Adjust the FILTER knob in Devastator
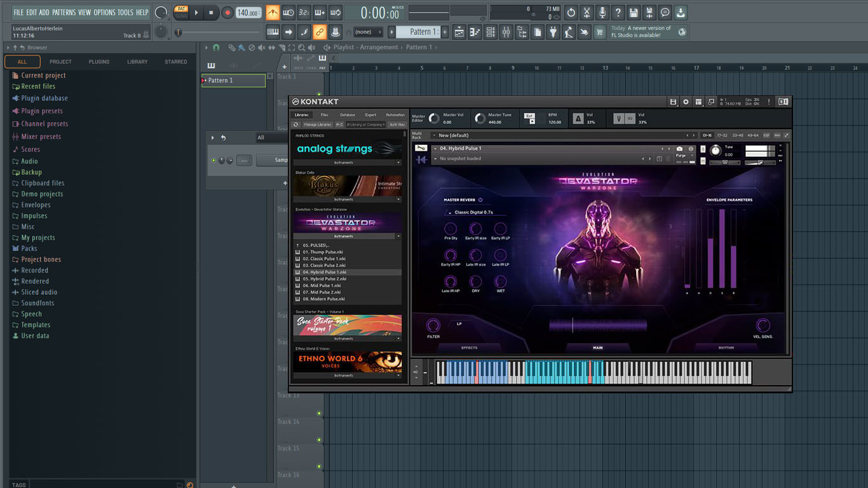Viewport: 868px width, 488px height. 433,325
